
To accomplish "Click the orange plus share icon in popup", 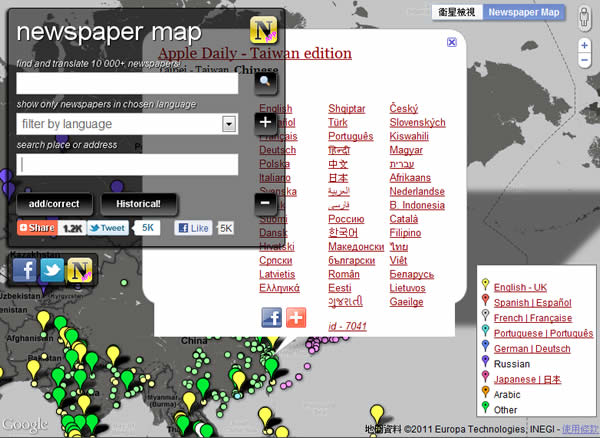I will pos(296,317).
